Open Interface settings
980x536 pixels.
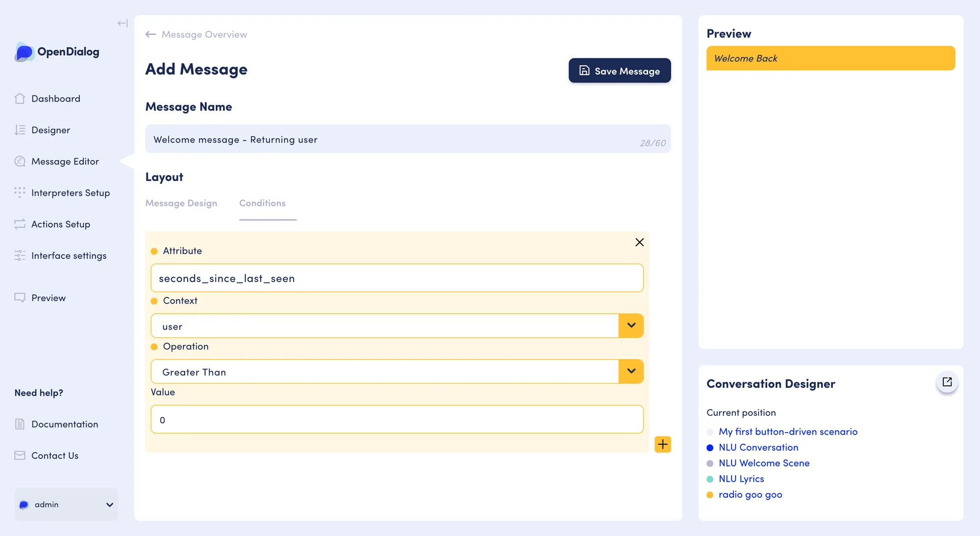pyautogui.click(x=69, y=255)
